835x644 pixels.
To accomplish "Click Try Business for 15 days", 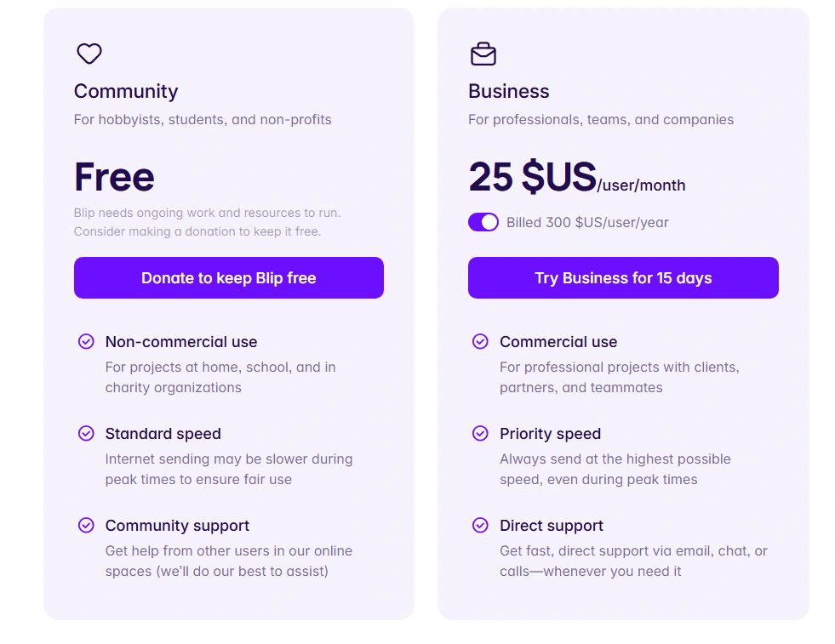I will [x=622, y=277].
